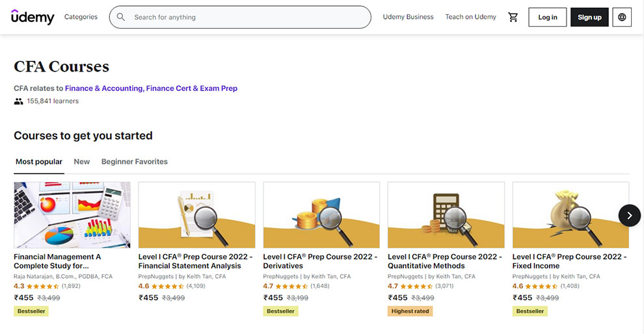The width and height of the screenshot is (644, 334).
Task: Open the Finance & Accounting link
Action: [104, 88]
